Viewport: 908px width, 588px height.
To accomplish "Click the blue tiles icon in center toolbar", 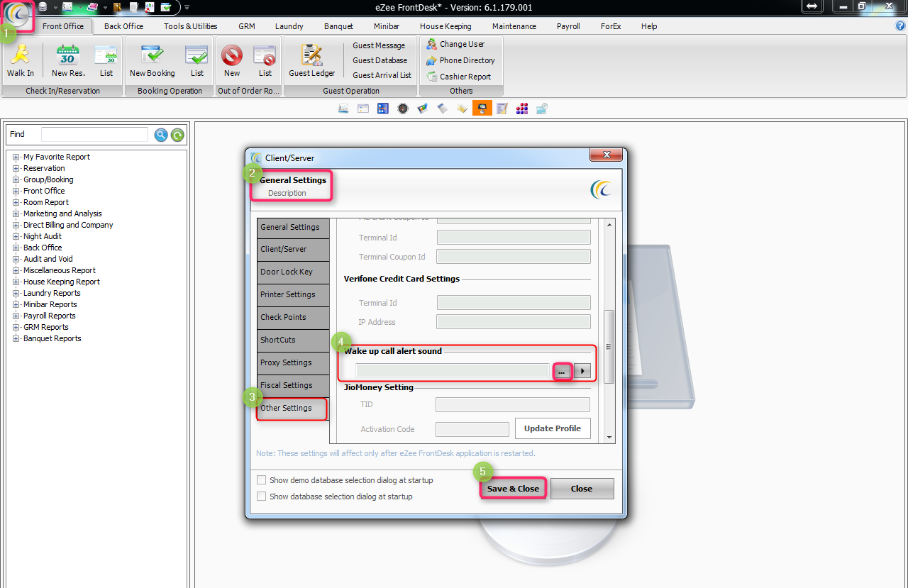I will coord(383,109).
